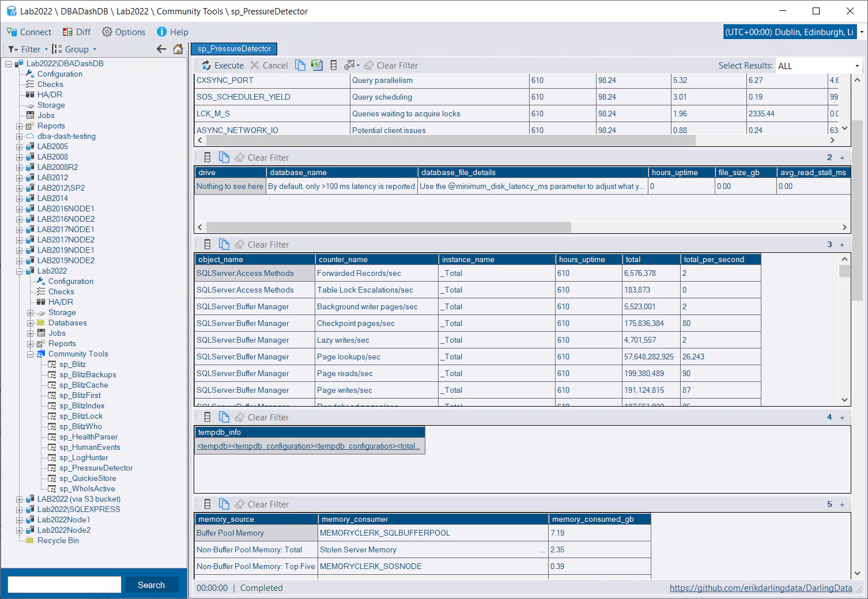Collapse the Community Tools tree node
The image size is (868, 599).
pos(31,354)
